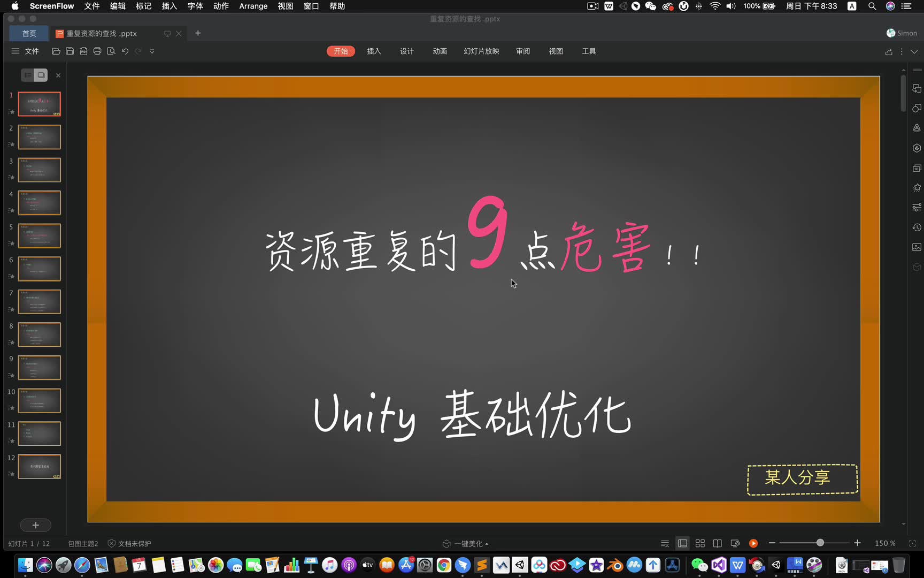
Task: Click 文档未保护 status indicator
Action: pyautogui.click(x=129, y=543)
